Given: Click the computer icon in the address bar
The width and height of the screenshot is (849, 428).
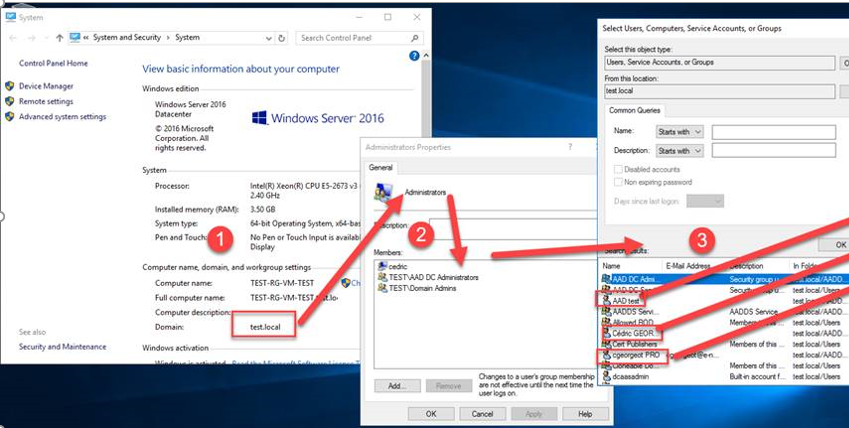Looking at the screenshot, I should [x=74, y=37].
